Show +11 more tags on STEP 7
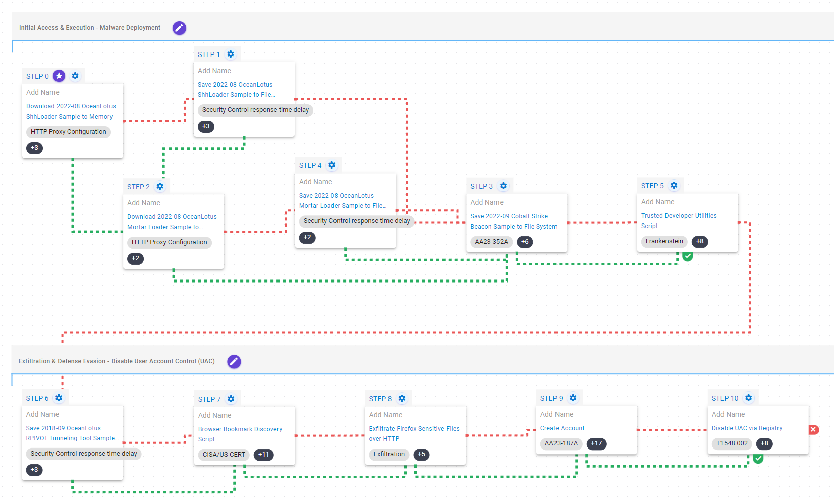The height and width of the screenshot is (504, 834). pos(263,455)
